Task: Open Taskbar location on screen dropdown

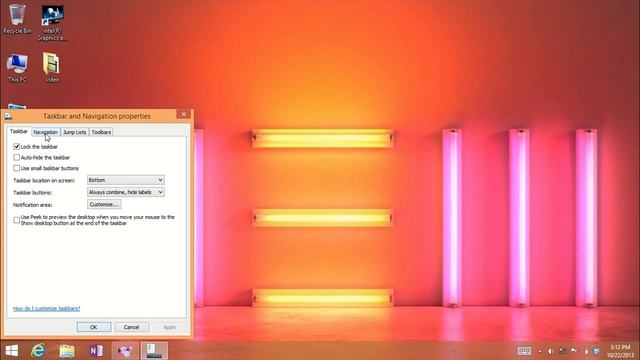Action: point(126,180)
